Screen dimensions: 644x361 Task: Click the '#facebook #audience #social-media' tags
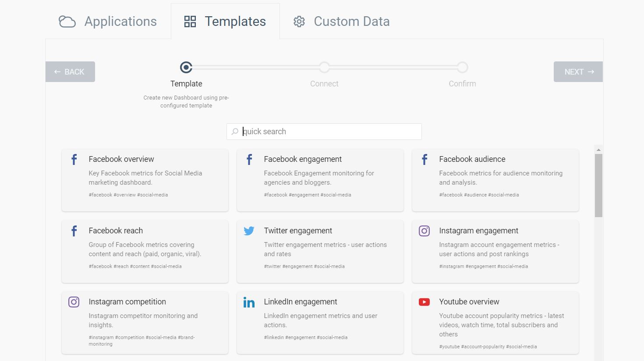[x=479, y=195]
